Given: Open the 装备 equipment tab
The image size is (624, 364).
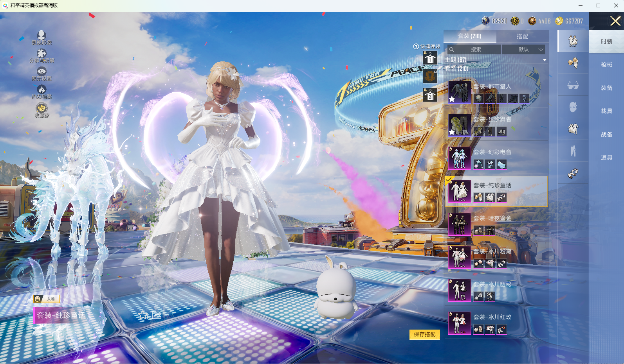Looking at the screenshot, I should tap(606, 88).
